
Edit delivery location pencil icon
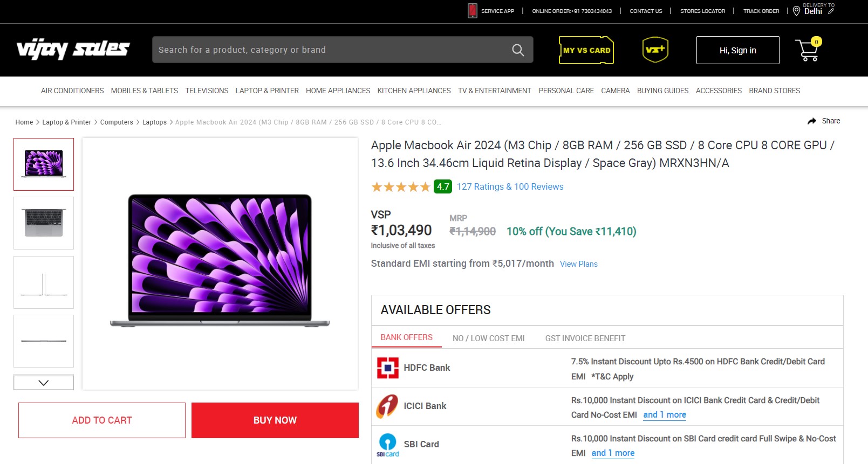pos(831,11)
